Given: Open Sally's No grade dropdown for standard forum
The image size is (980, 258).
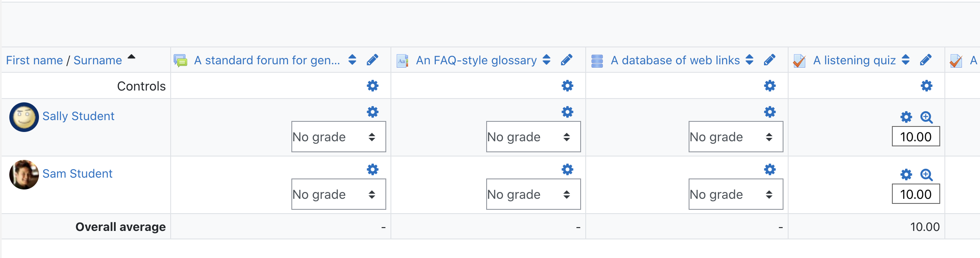Looking at the screenshot, I should tap(339, 137).
